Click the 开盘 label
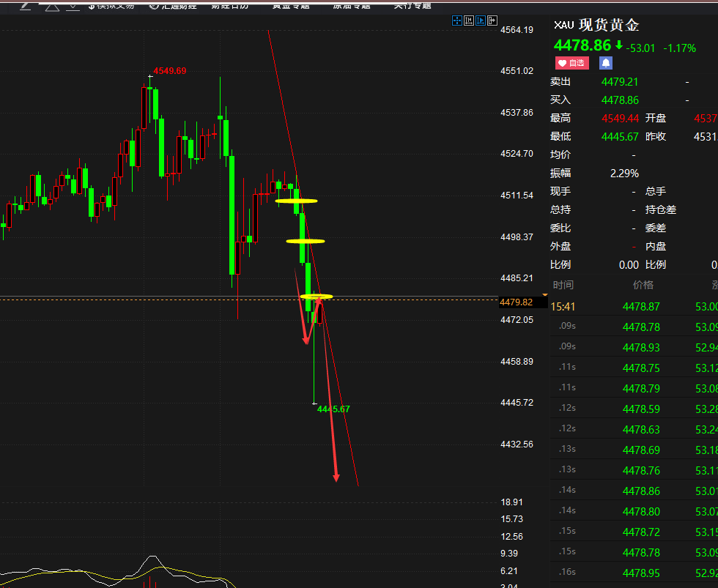This screenshot has width=718, height=588. click(655, 118)
